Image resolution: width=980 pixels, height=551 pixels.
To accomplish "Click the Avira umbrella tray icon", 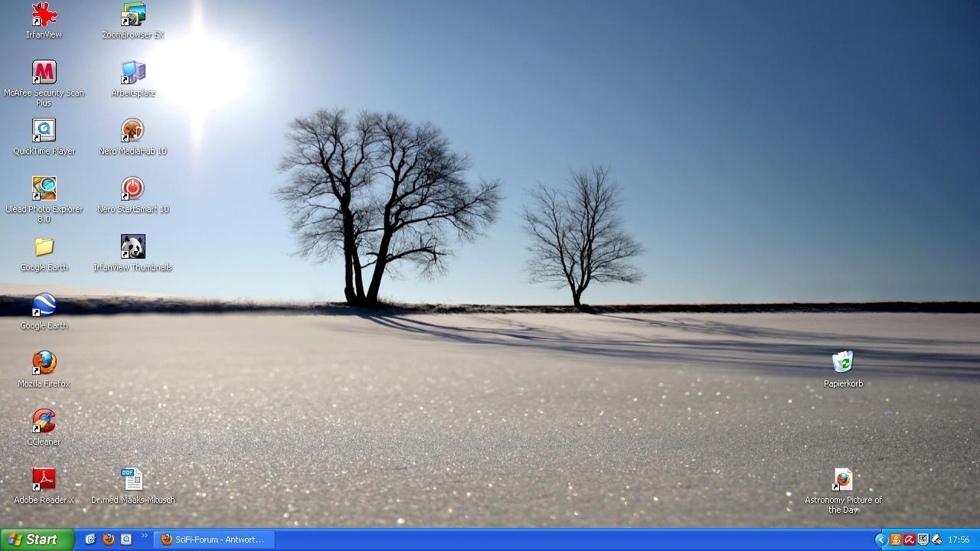I will pos(909,540).
